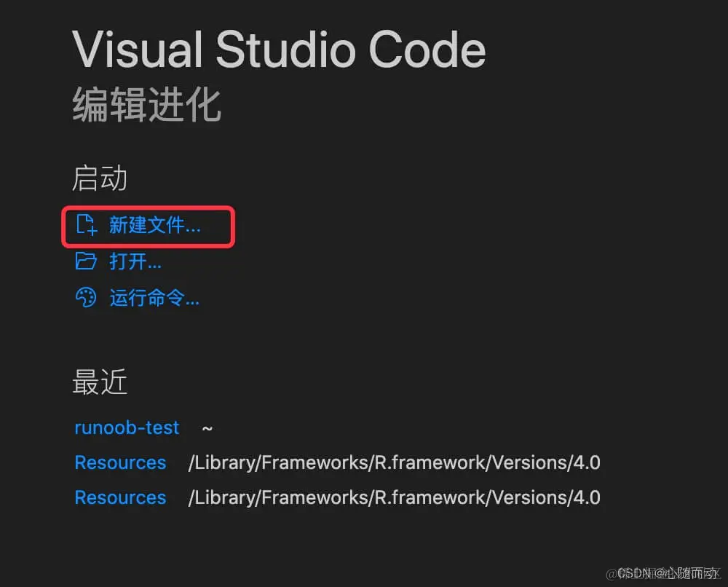Select the document-with-plus icon inside the red box
Screen dimensions: 728x587
(86, 226)
